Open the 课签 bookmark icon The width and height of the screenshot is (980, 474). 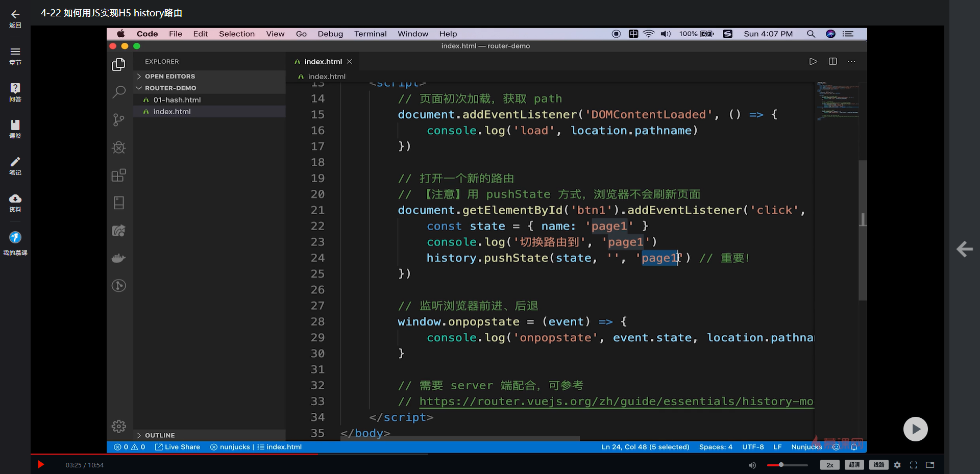[x=15, y=125]
